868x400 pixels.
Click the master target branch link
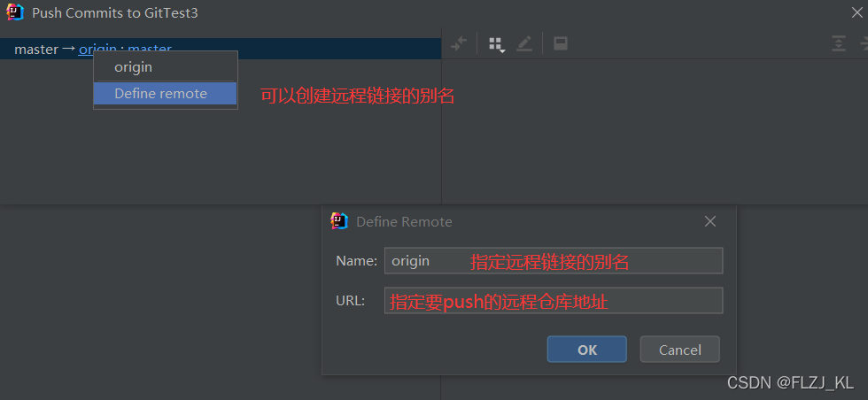[x=150, y=50]
